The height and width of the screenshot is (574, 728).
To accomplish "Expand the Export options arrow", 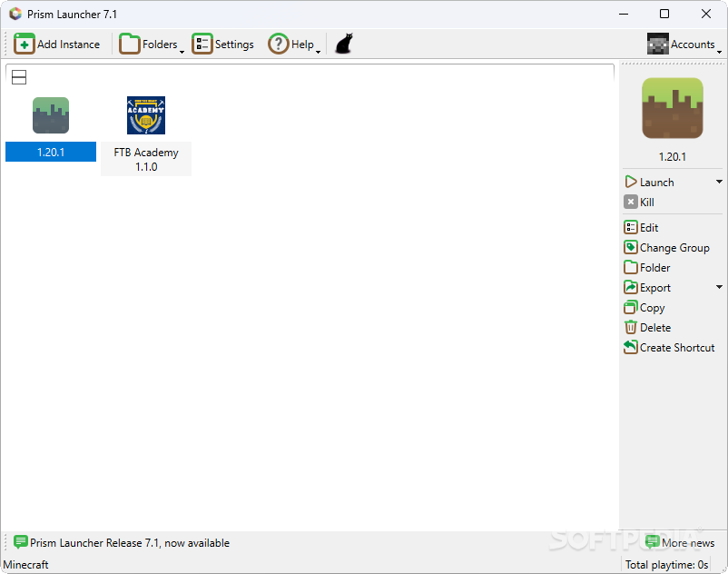I will (x=719, y=287).
